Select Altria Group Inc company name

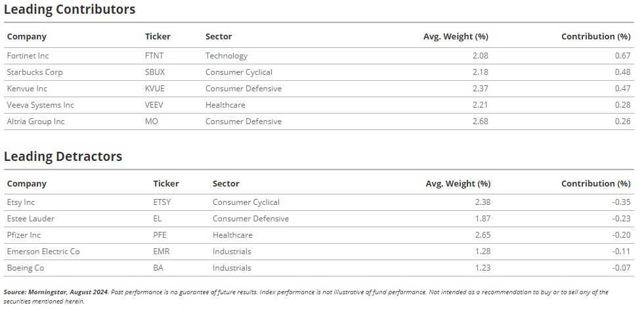pos(35,122)
